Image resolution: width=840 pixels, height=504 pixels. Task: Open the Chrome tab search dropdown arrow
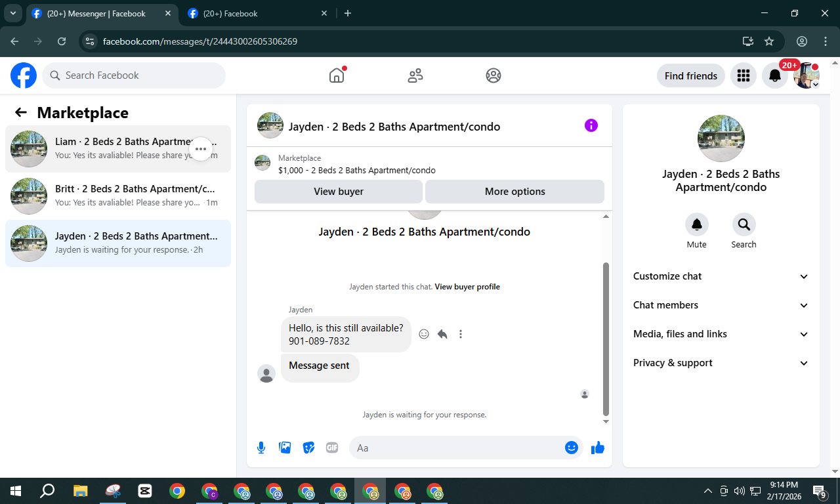[x=12, y=13]
